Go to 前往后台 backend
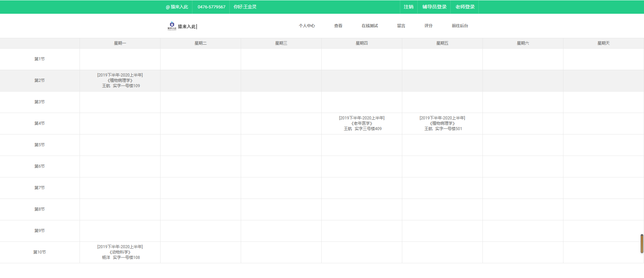The height and width of the screenshot is (278, 644). [x=460, y=26]
